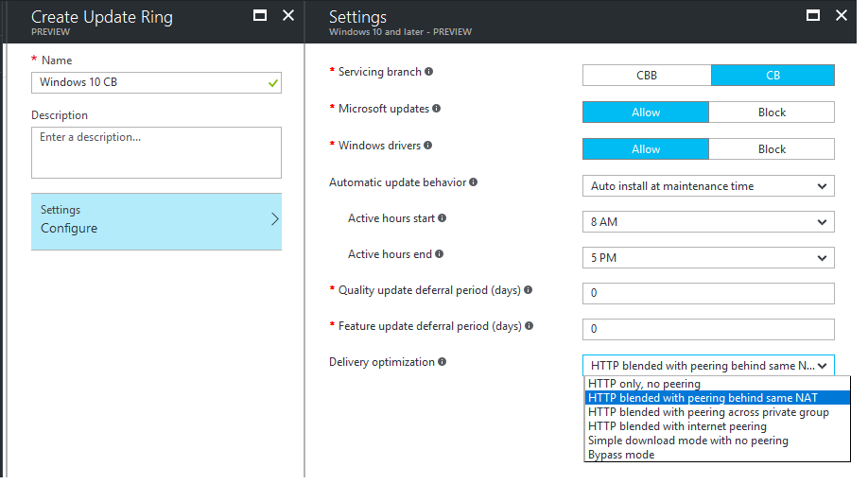Set Servicing branch to CB
This screenshot has width=868, height=484.
(773, 76)
